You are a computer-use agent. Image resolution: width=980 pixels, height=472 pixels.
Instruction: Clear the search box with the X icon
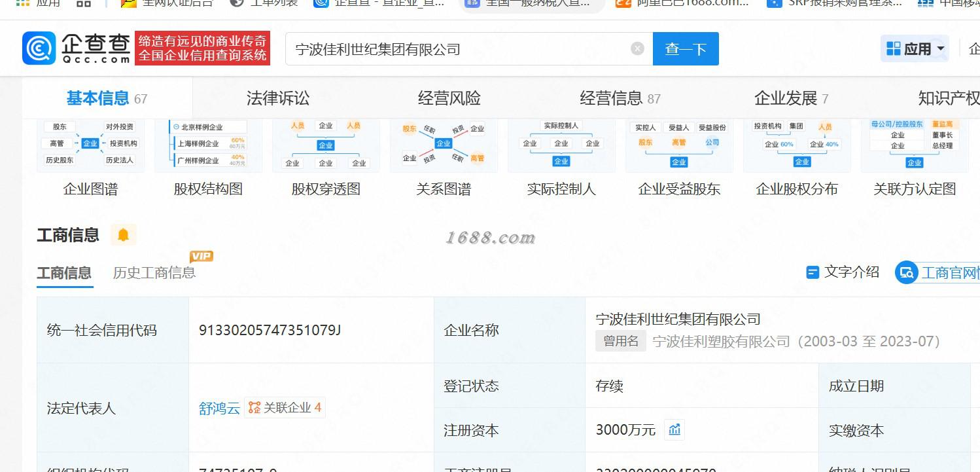(637, 49)
